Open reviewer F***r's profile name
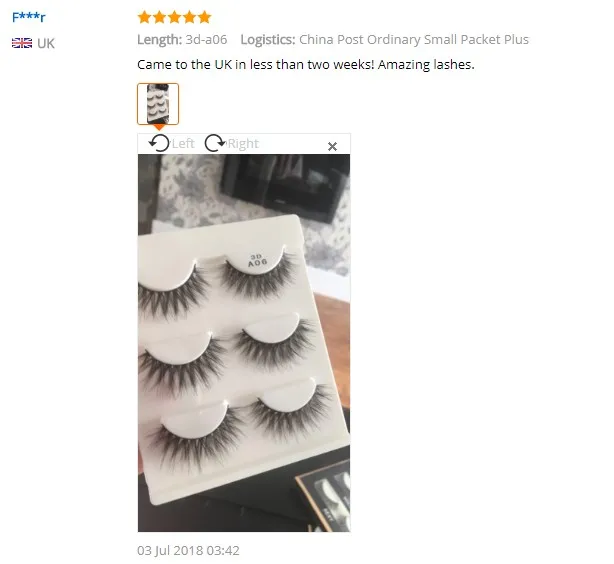Image resolution: width=614 pixels, height=564 pixels. tap(29, 18)
